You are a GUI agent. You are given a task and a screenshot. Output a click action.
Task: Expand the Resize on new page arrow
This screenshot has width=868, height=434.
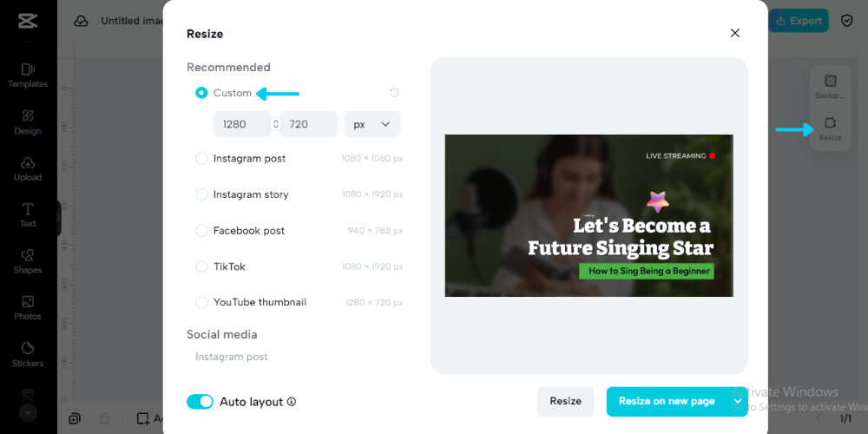point(737,401)
